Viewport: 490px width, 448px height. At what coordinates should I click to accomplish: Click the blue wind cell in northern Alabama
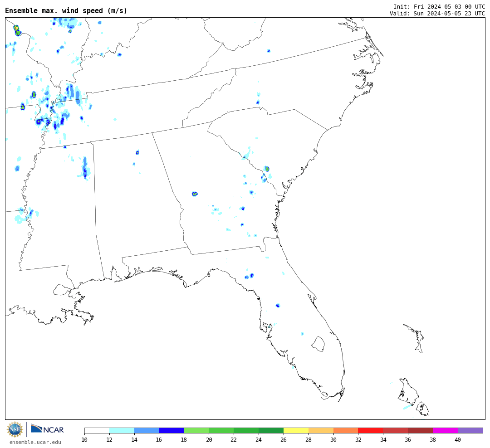pyautogui.click(x=137, y=152)
